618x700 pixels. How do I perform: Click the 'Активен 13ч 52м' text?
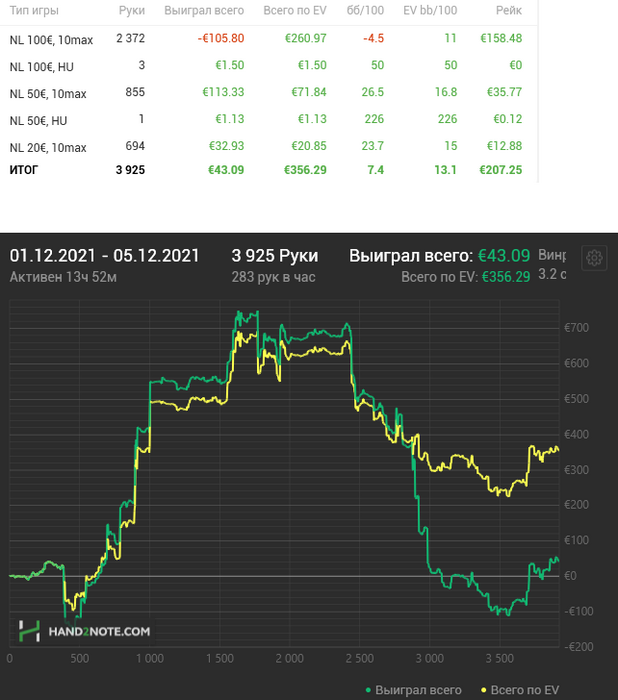coord(63,277)
